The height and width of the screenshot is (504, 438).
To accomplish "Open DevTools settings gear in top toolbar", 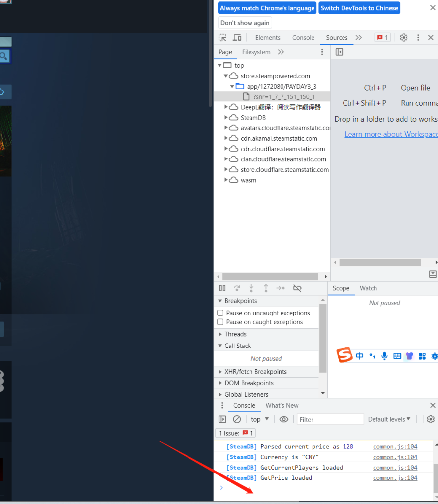I will pos(404,38).
